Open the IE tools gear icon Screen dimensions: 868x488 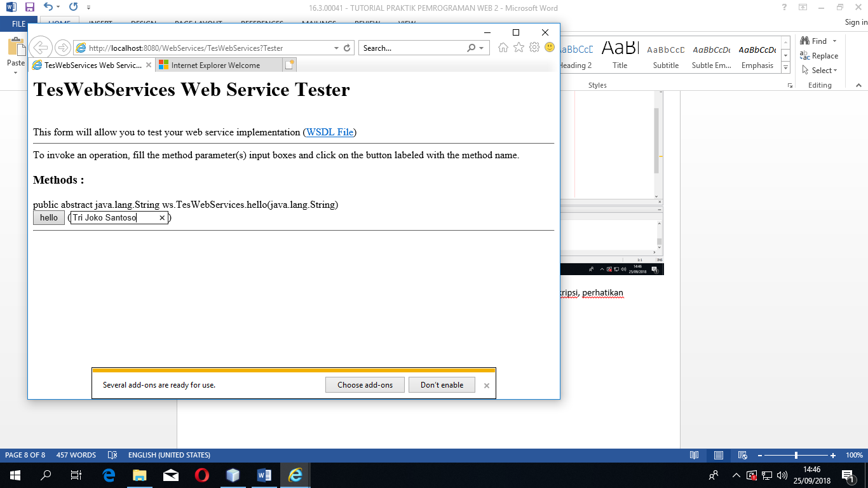pyautogui.click(x=534, y=48)
